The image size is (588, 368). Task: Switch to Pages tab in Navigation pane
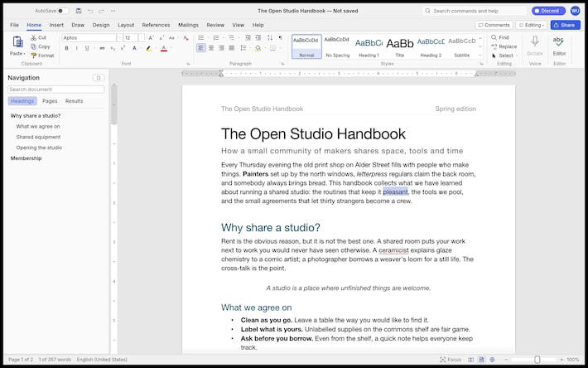tap(50, 101)
